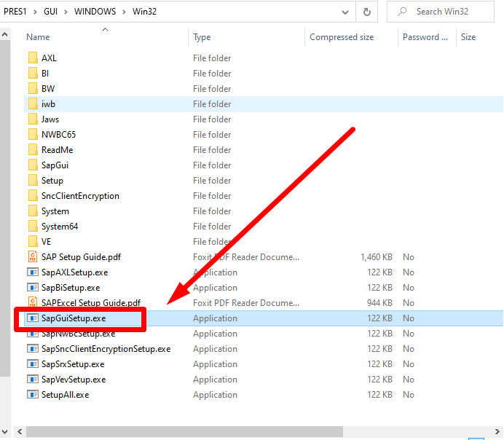
Task: Go to PRES1 in breadcrumb path
Action: tap(15, 12)
